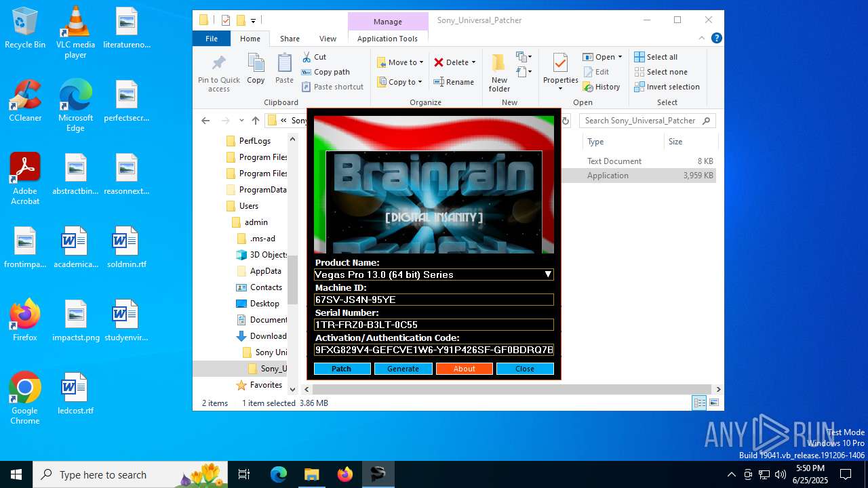This screenshot has height=488, width=868.
Task: Click the Manage contextual tab
Action: pos(388,22)
